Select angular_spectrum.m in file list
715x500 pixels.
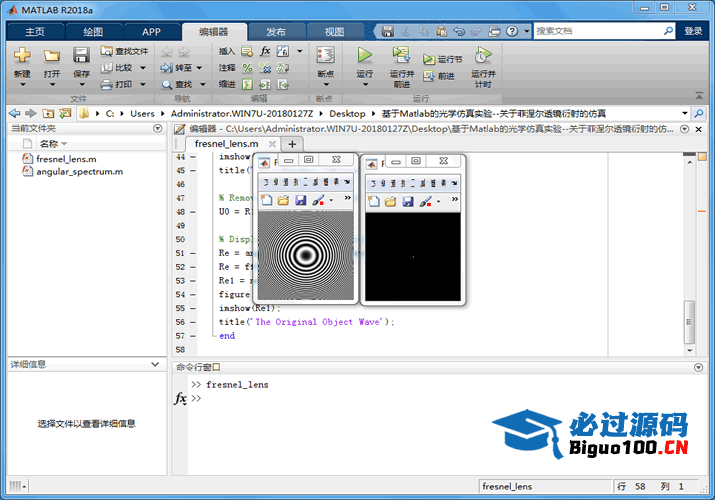(x=79, y=172)
